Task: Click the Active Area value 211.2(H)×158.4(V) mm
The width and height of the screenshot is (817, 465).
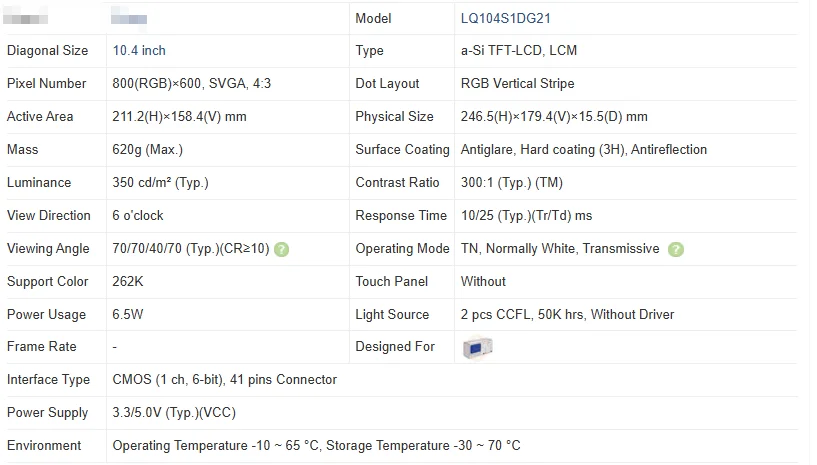Action: (179, 116)
